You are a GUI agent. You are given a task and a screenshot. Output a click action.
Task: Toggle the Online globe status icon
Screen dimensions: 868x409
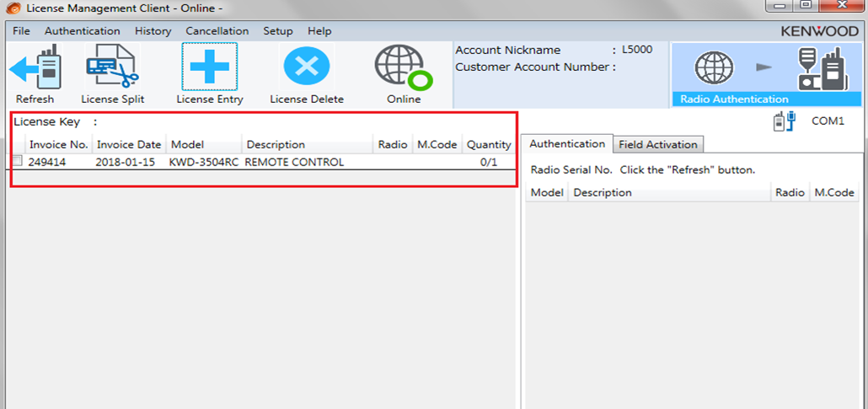404,67
